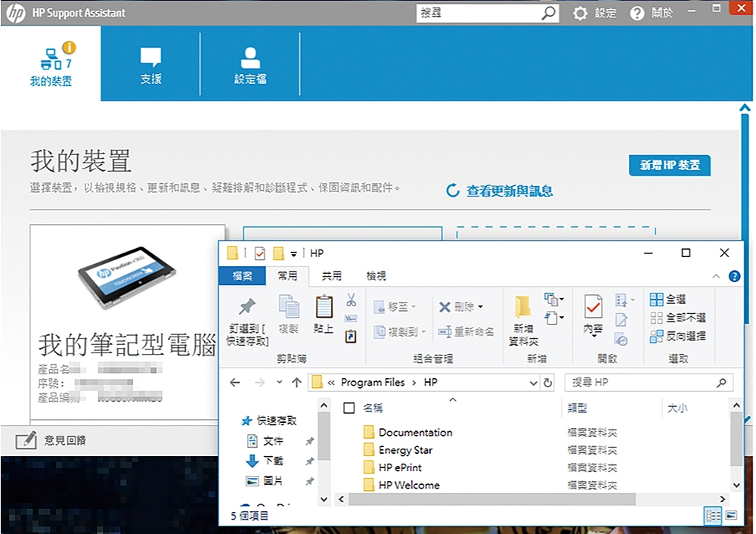This screenshot has height=534, width=756.
Task: Click the Paste shortcut icon in the clipboard group
Action: (x=351, y=337)
